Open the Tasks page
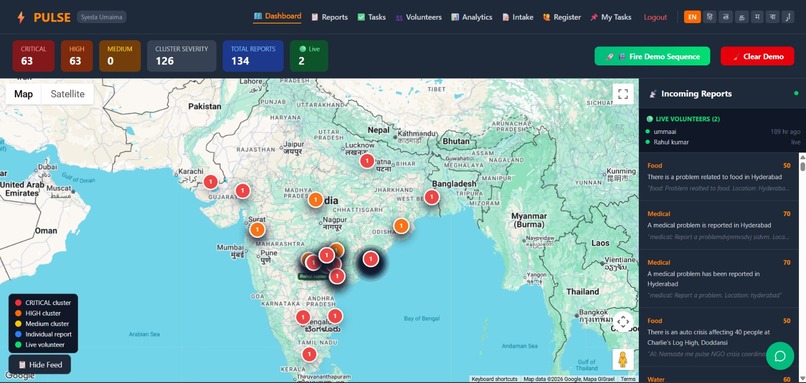806x383 pixels. tap(372, 17)
